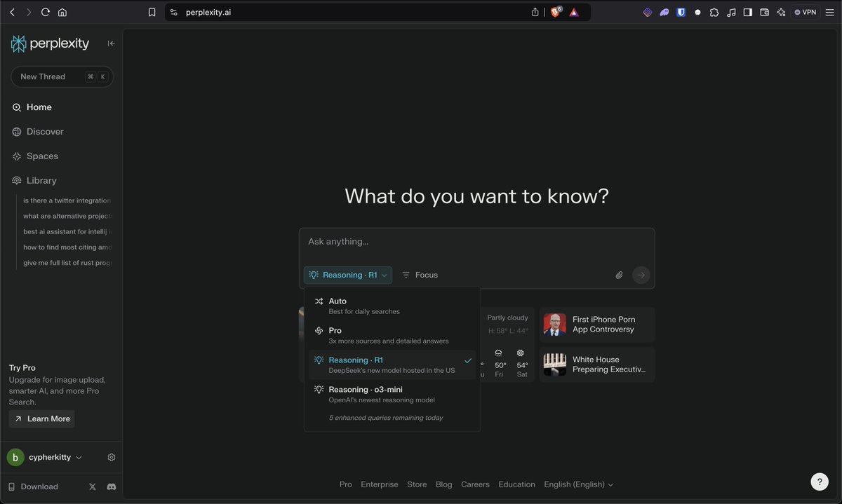This screenshot has width=842, height=504.
Task: Click the browser home icon
Action: pos(62,12)
